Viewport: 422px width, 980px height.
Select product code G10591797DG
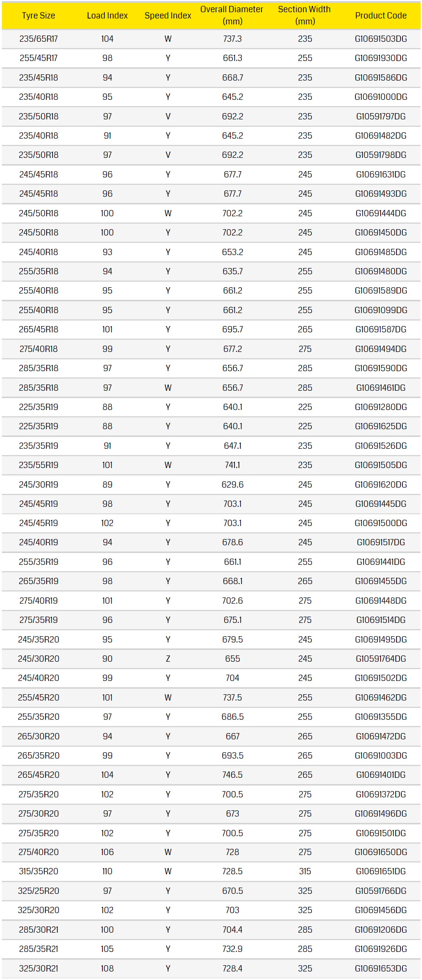click(x=381, y=116)
